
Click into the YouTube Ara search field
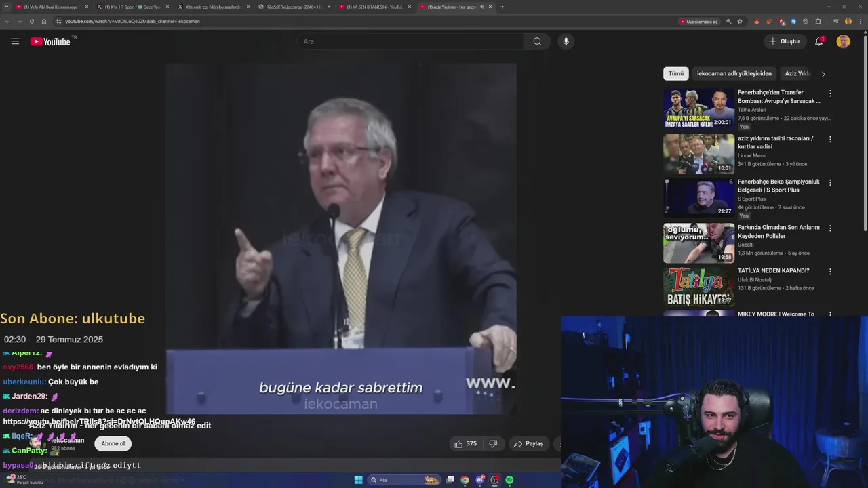(x=410, y=41)
